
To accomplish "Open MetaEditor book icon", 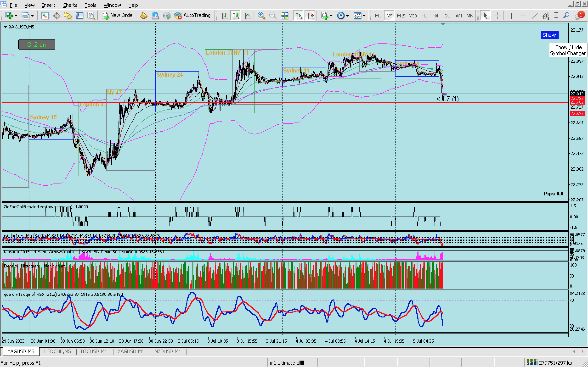I will (x=144, y=16).
